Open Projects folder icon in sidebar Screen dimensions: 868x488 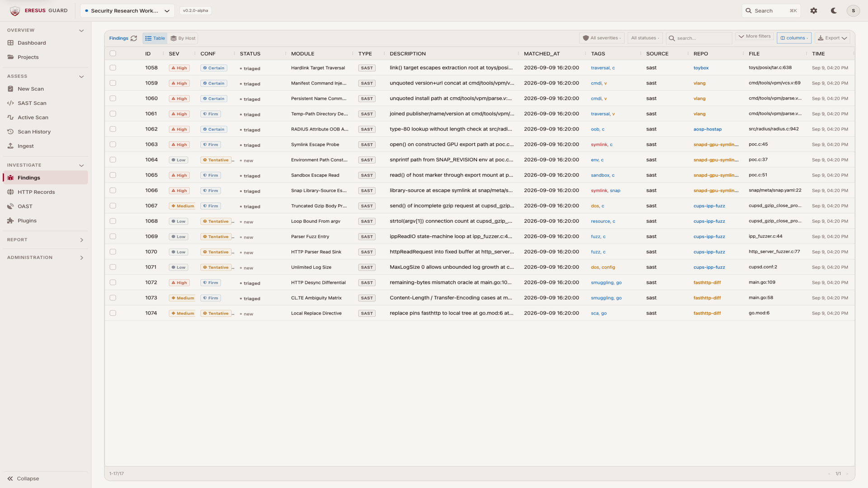click(10, 57)
